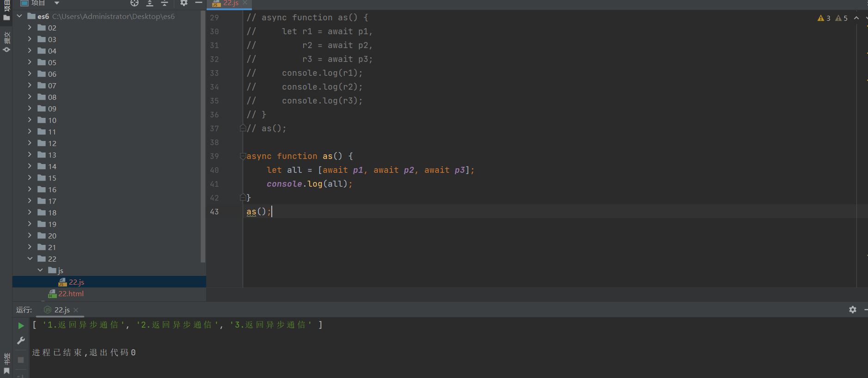
Task: Click the 运行 label in run panel
Action: (24, 310)
